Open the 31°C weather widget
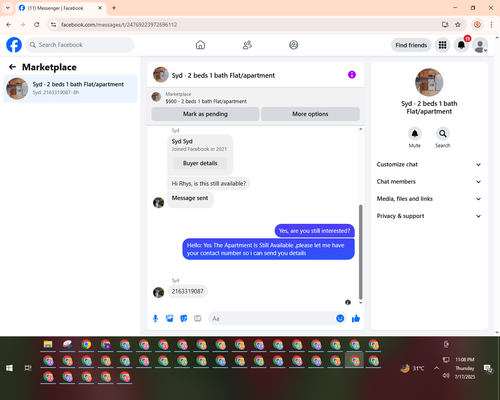The width and height of the screenshot is (500, 400). click(413, 368)
